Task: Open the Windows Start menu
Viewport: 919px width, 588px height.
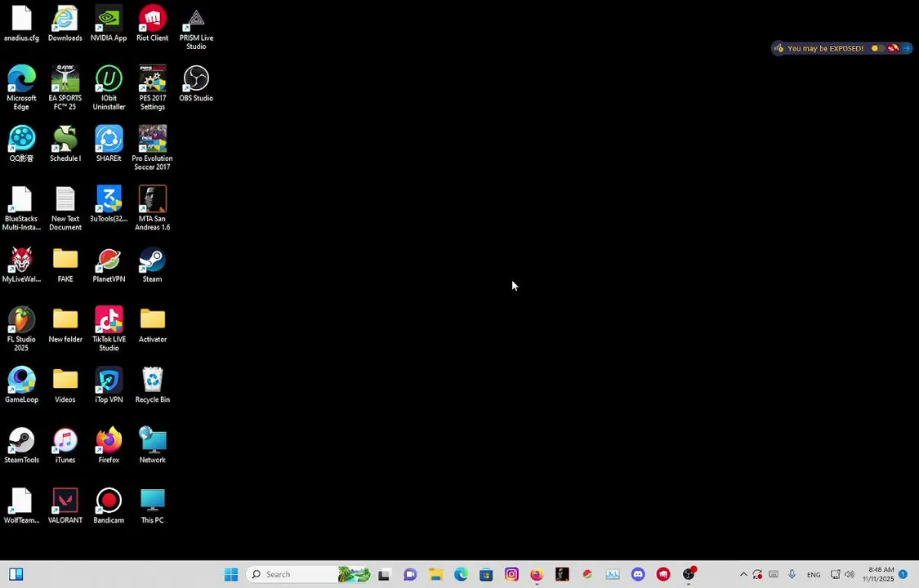Action: tap(231, 575)
